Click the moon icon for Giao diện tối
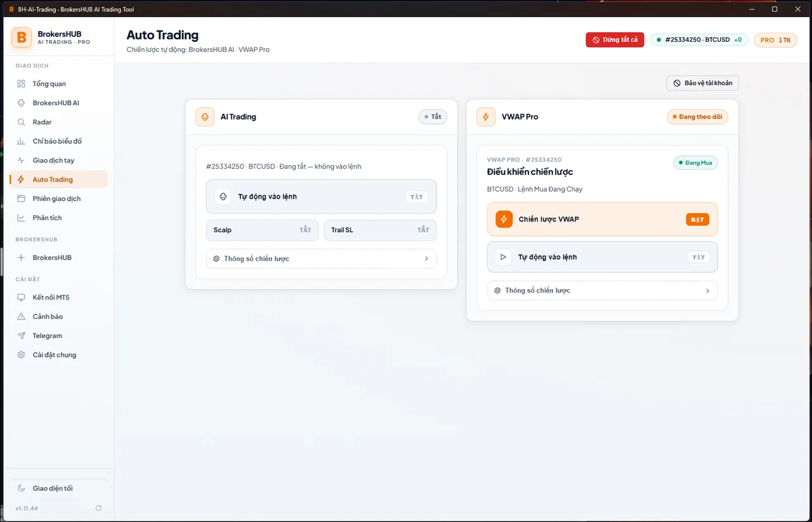The image size is (812, 522). 21,488
